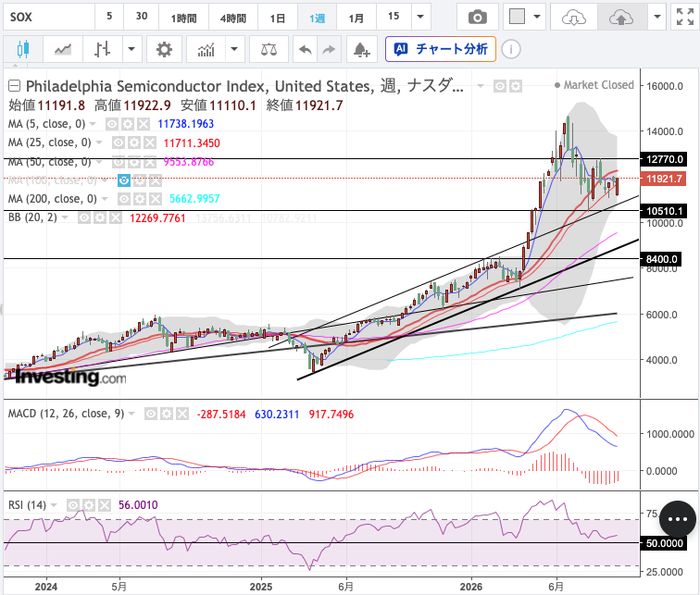The width and height of the screenshot is (700, 595).
Task: Expand RSI (14) options arrow
Action: pyautogui.click(x=54, y=505)
